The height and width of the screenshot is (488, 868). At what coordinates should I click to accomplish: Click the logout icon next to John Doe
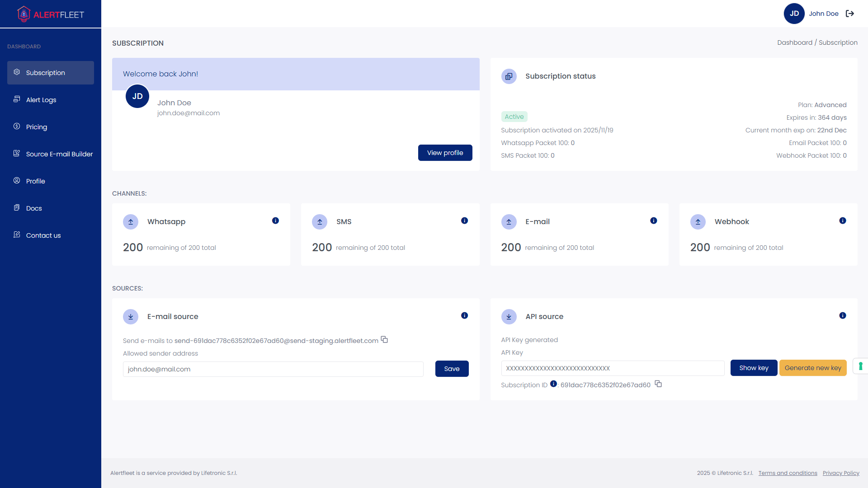(x=850, y=14)
